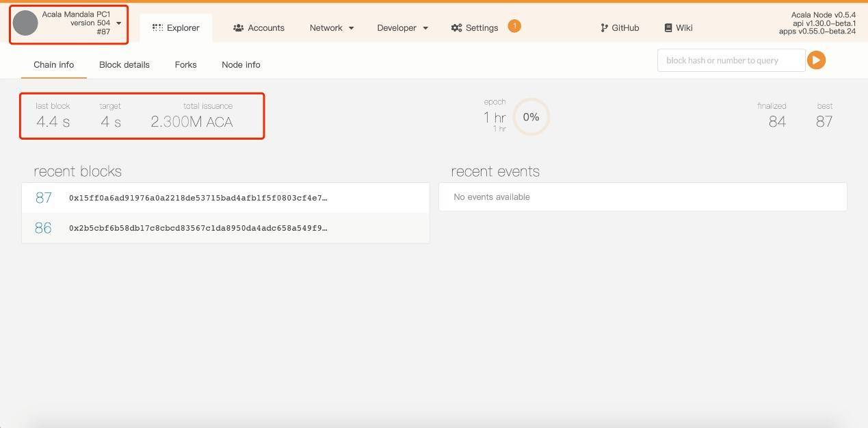Open recent block number 86

tap(43, 228)
